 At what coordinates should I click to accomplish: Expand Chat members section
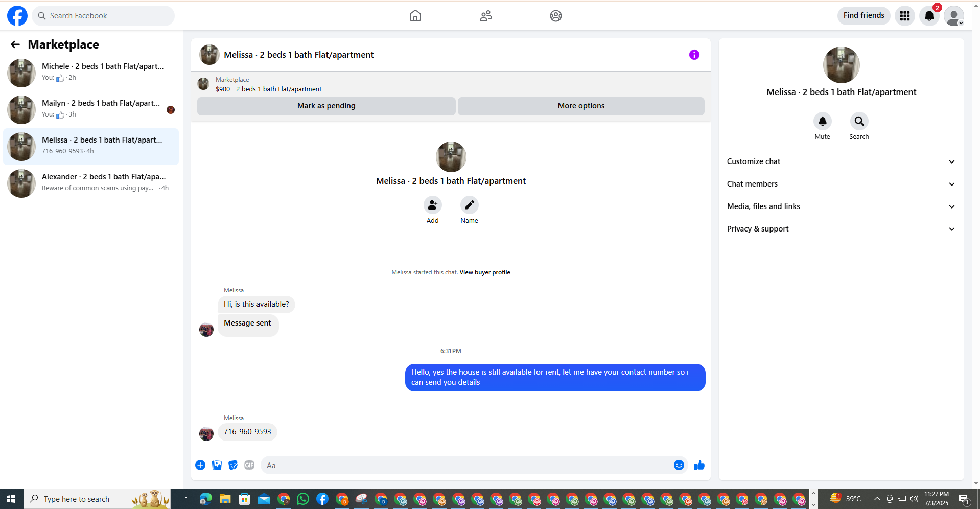(842, 184)
